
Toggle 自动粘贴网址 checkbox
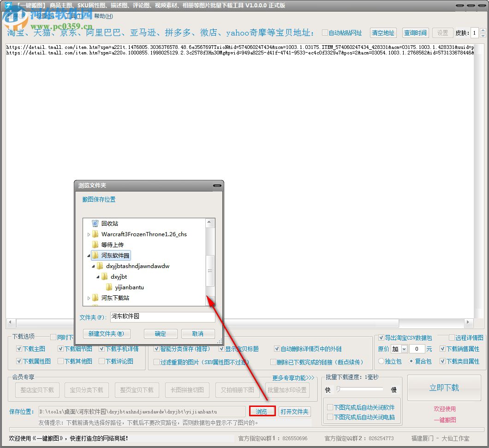[x=325, y=33]
